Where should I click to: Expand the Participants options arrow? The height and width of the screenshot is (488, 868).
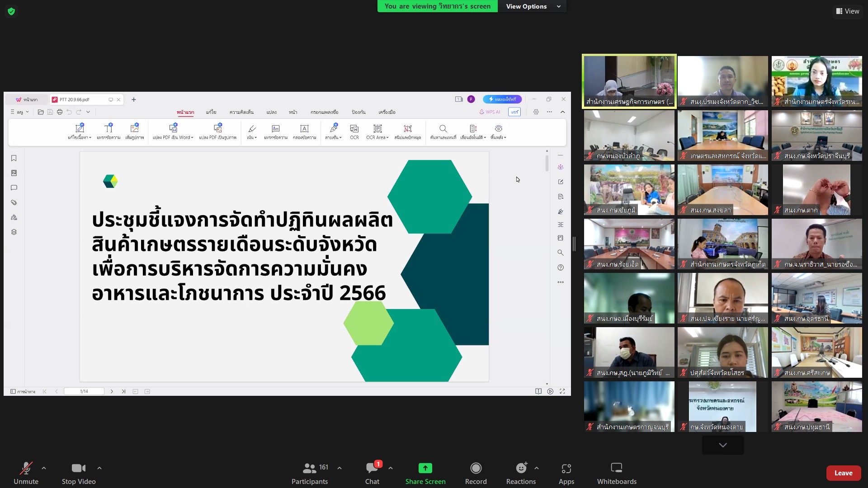tap(340, 468)
